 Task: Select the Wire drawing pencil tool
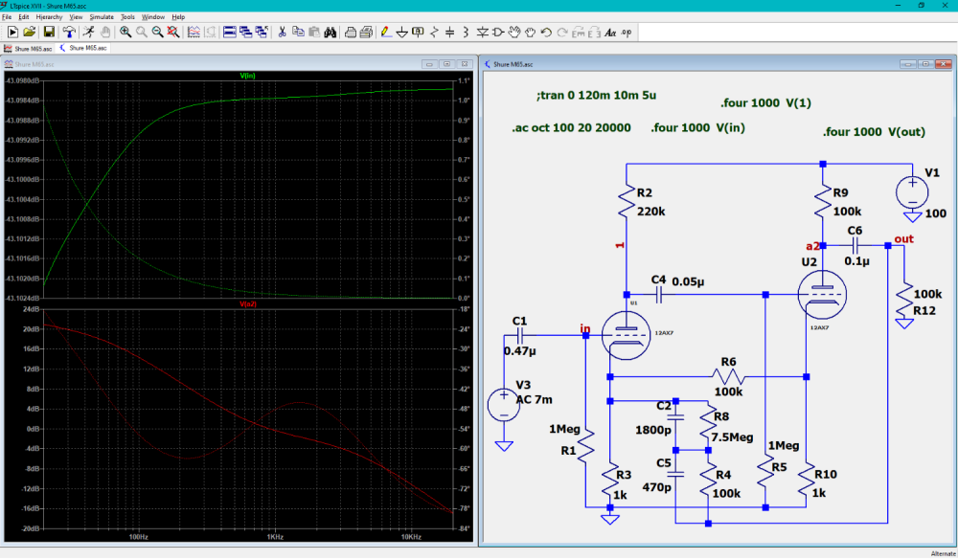[x=385, y=32]
